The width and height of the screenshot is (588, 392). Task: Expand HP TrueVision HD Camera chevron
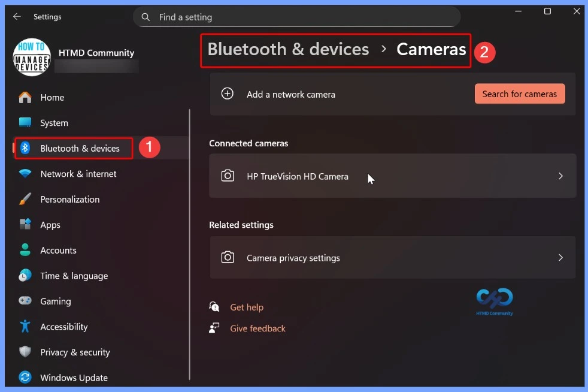[x=560, y=176]
